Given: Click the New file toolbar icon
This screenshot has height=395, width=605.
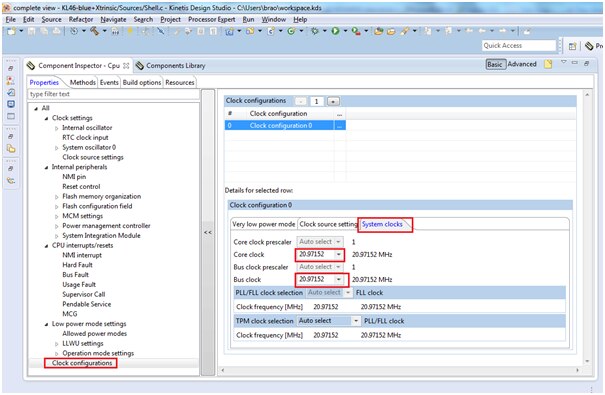Looking at the screenshot, I should (x=12, y=31).
